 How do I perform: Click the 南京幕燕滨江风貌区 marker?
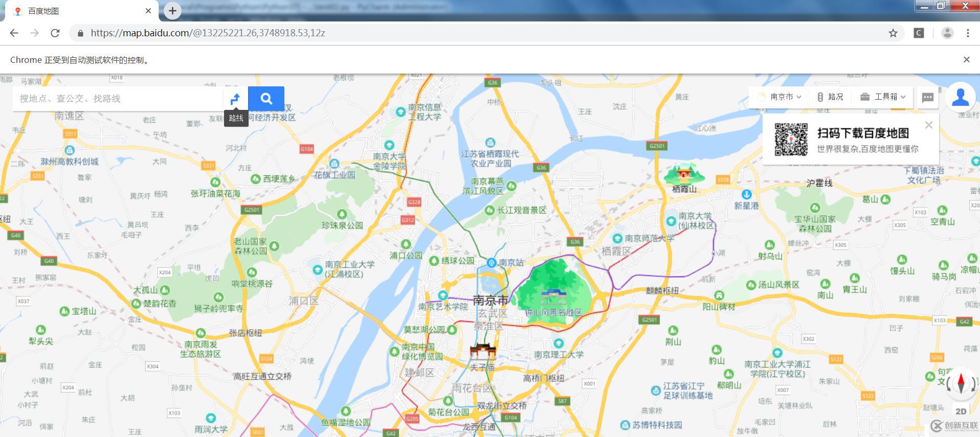pyautogui.click(x=511, y=186)
